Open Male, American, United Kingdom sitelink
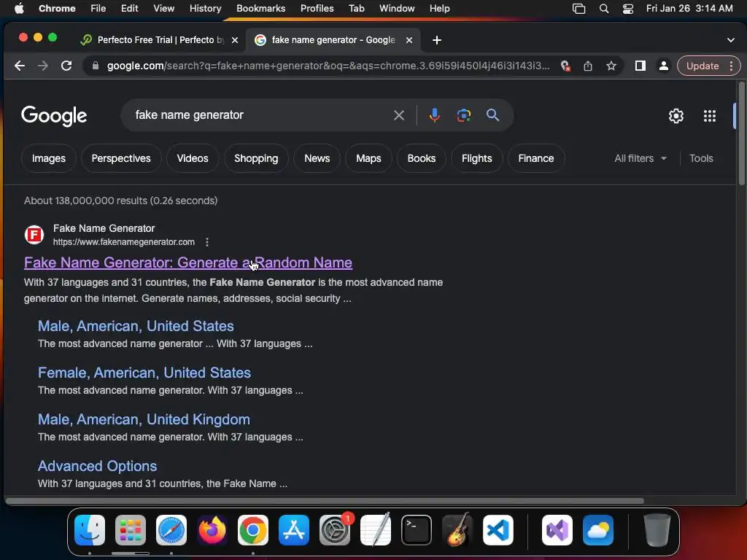Screen dimensions: 747x560 [144, 419]
